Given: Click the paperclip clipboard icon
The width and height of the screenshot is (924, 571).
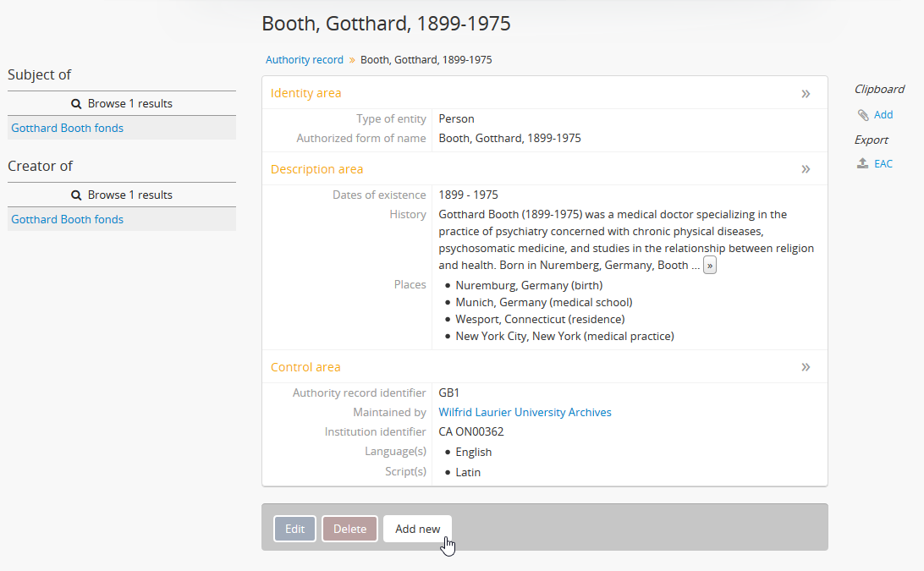Looking at the screenshot, I should click(x=863, y=115).
